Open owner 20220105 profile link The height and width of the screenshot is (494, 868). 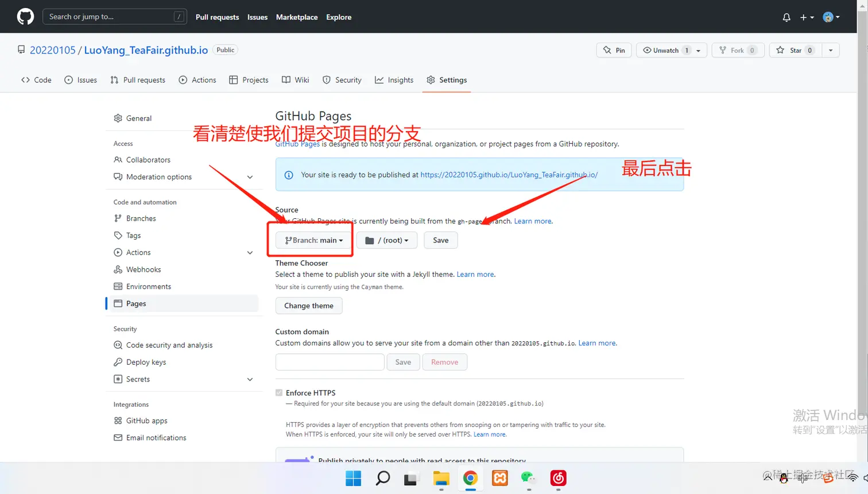point(52,50)
